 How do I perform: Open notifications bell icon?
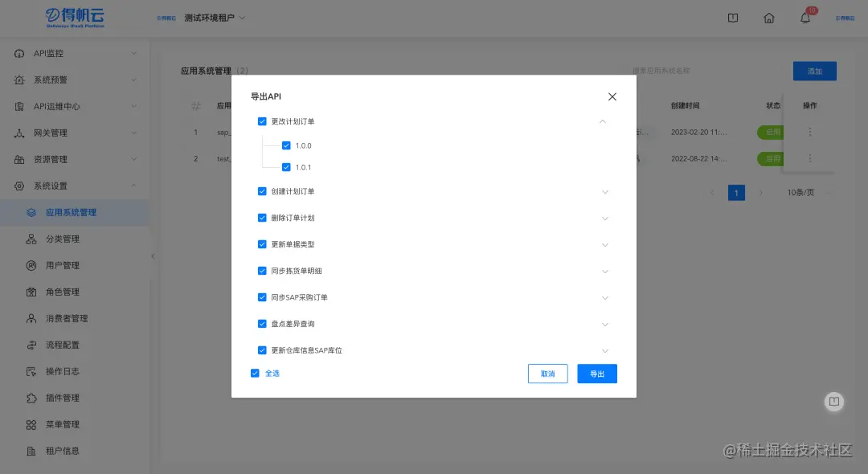(805, 18)
